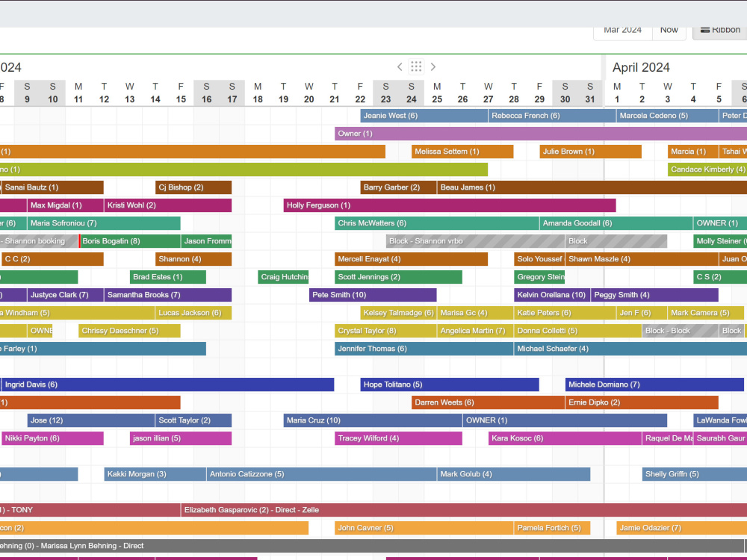Open Holly Ferguson (1) reservation
This screenshot has width=747, height=560.
click(x=450, y=205)
